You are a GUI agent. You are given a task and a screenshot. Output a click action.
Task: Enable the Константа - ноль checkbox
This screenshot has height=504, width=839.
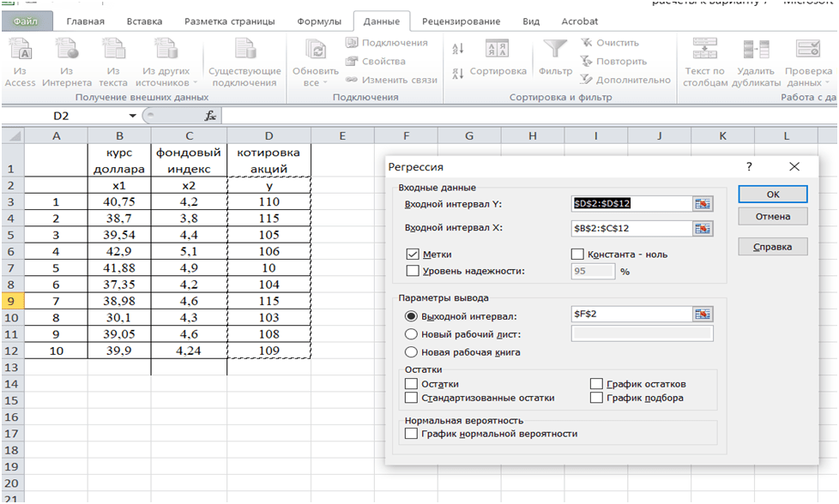point(577,255)
